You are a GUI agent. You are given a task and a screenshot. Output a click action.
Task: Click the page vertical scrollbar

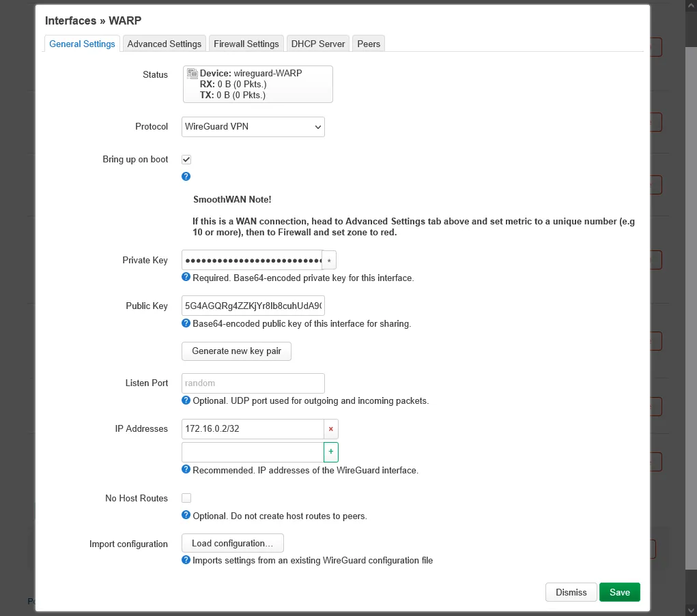(x=691, y=308)
